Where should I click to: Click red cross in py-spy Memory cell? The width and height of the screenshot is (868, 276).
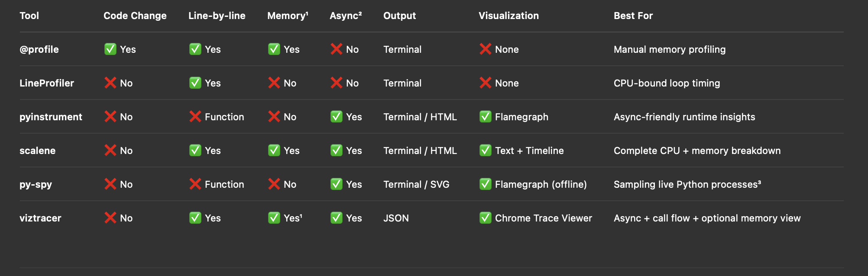[274, 184]
